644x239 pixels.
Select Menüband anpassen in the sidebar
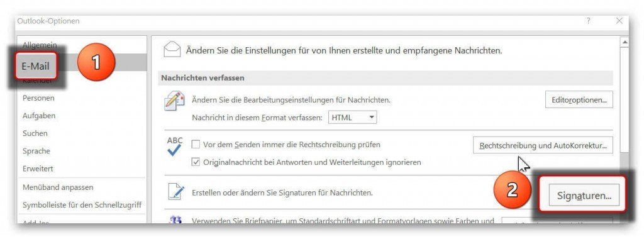(58, 187)
